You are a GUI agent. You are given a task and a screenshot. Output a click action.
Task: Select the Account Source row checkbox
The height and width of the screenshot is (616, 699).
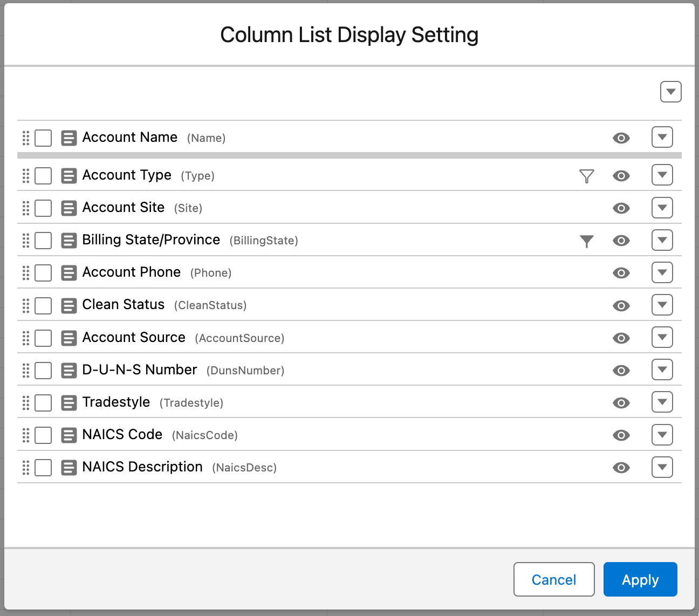[x=43, y=338]
